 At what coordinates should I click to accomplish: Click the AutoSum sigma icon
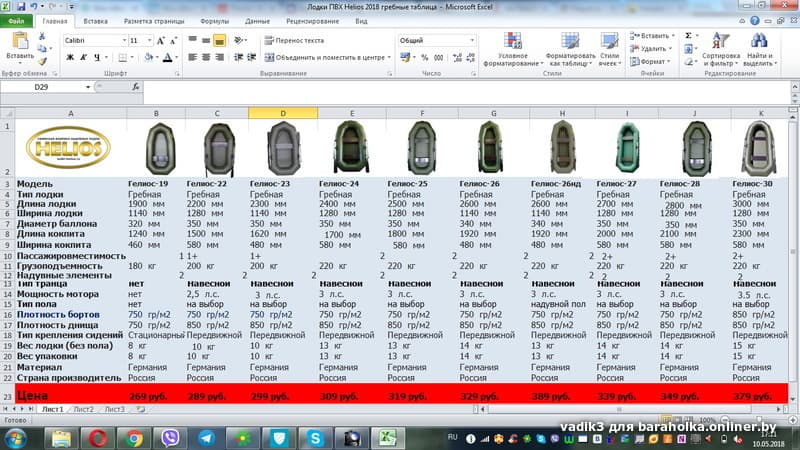pos(688,36)
